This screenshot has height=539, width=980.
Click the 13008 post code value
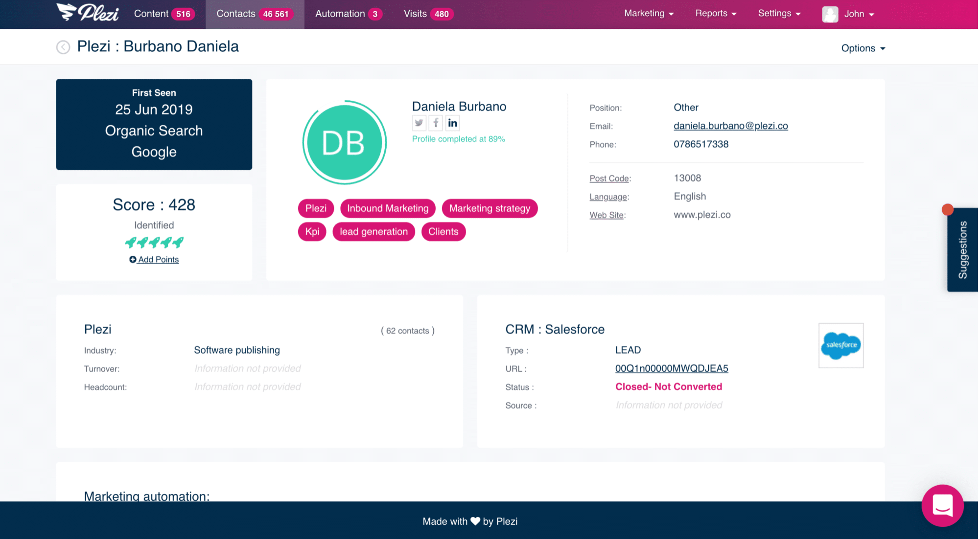pyautogui.click(x=687, y=178)
